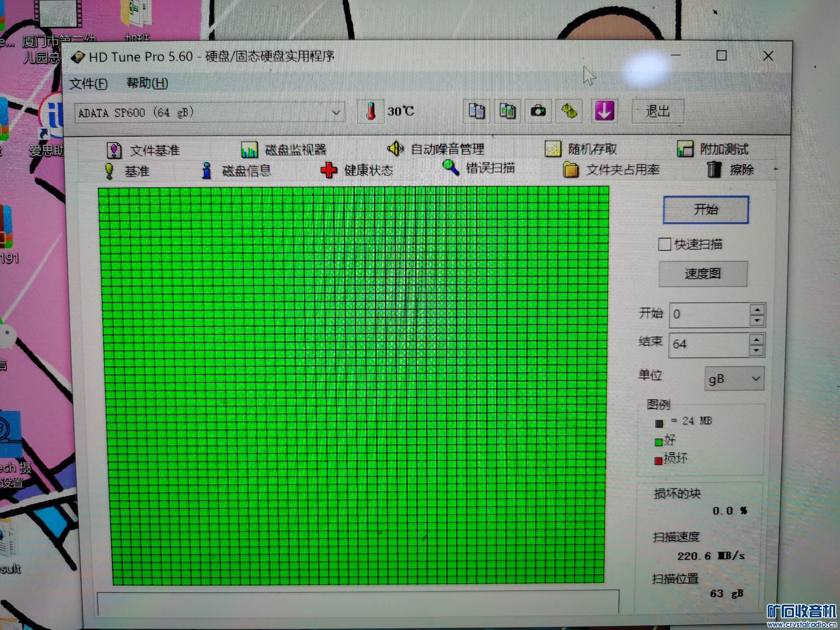This screenshot has width=840, height=630.
Task: Click the red 损坏 legend swatch
Action: 658,461
